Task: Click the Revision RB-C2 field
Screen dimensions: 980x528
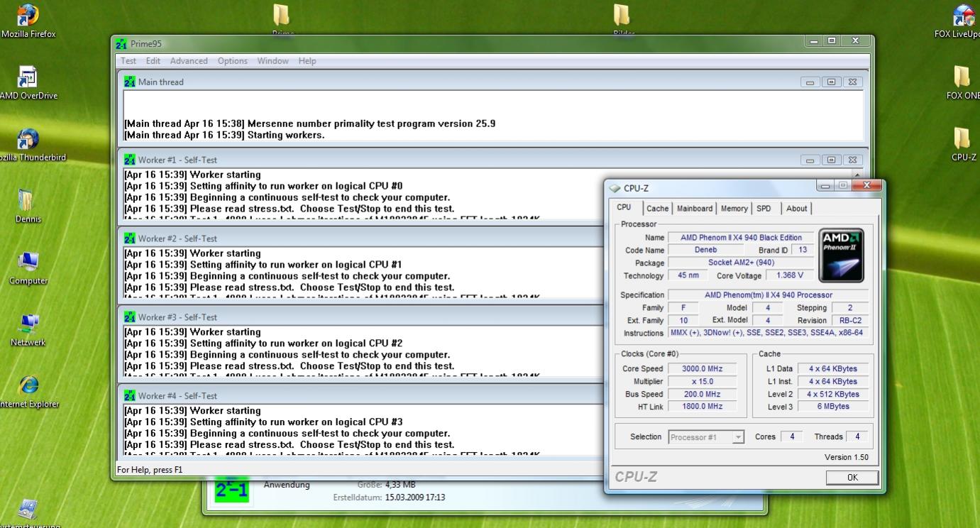Action: (x=849, y=321)
